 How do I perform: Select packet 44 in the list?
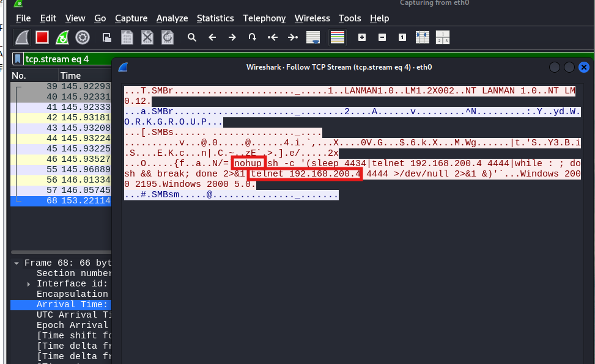[x=61, y=139]
